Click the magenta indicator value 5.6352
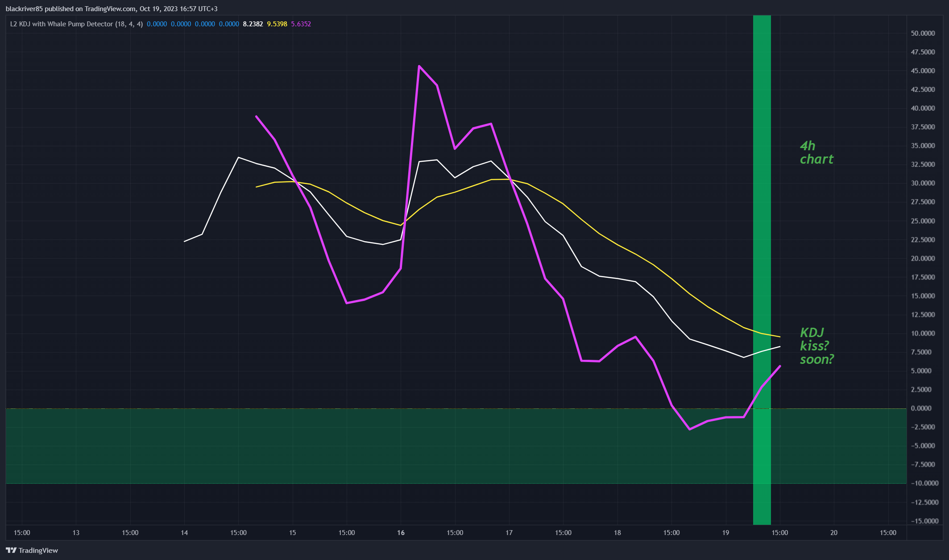The image size is (949, 560). [x=301, y=24]
